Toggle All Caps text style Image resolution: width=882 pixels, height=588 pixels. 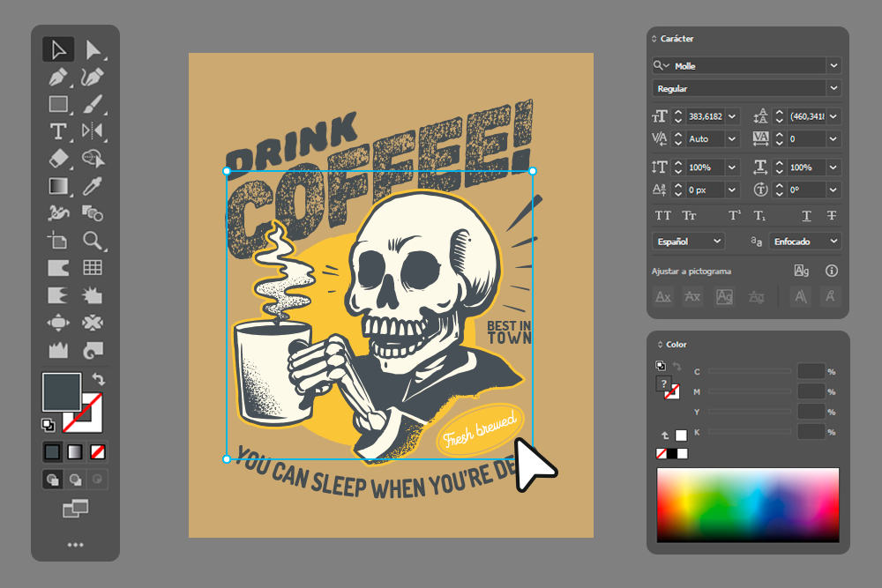point(663,216)
